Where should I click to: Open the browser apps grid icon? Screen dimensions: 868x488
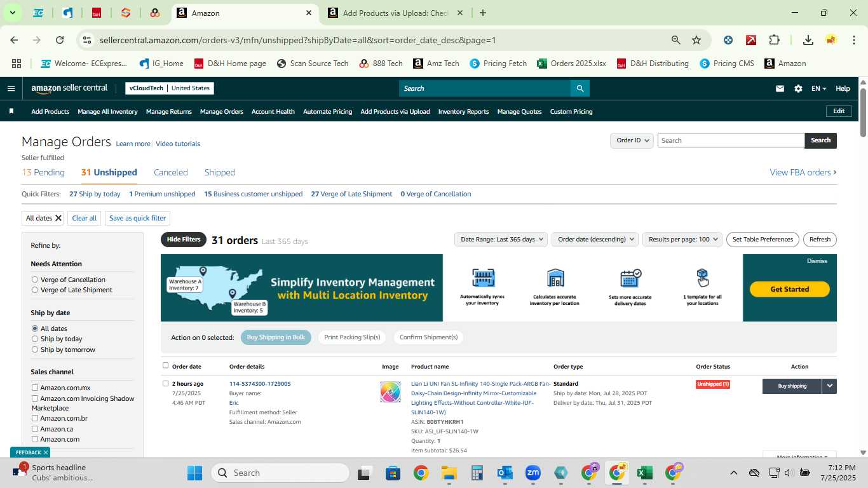pos(17,64)
